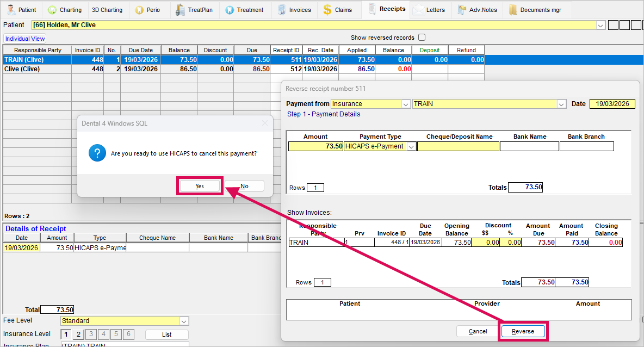The width and height of the screenshot is (644, 347).
Task: Select insurance level 1 button
Action: point(66,334)
